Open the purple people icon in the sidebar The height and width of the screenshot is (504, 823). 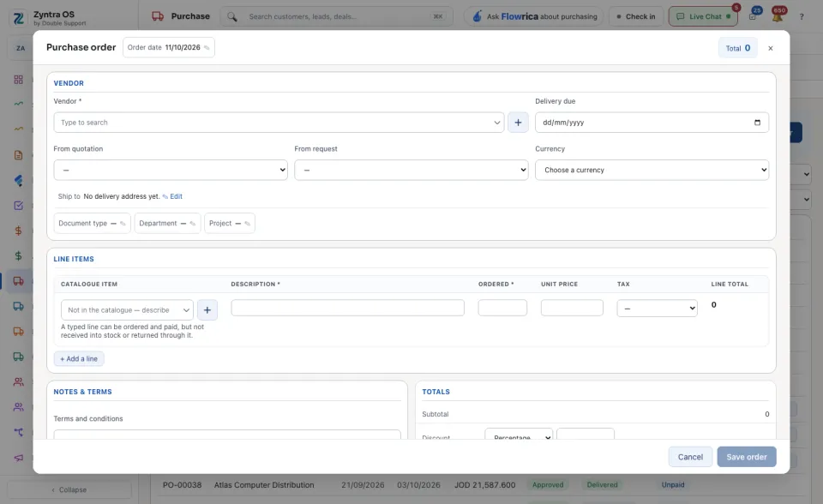click(18, 407)
